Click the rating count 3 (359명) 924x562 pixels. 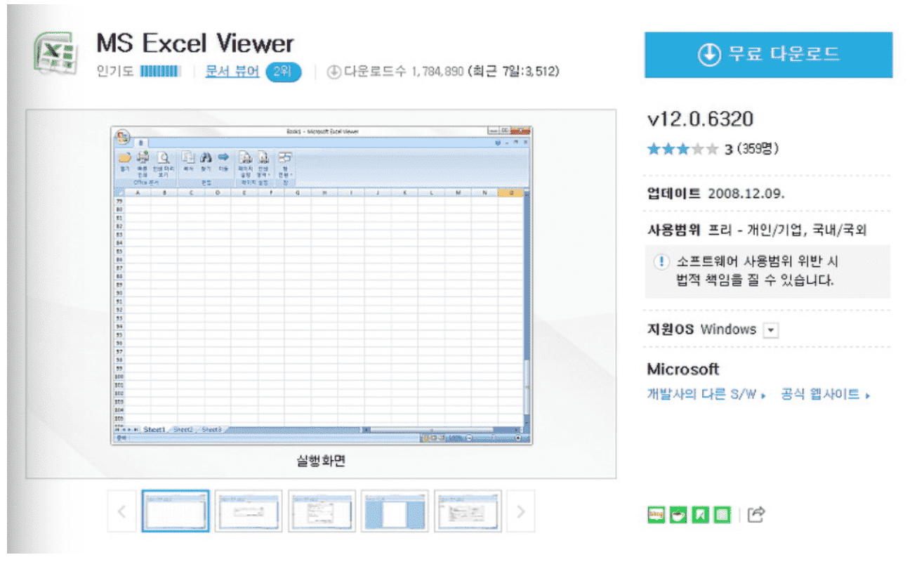coord(751,149)
